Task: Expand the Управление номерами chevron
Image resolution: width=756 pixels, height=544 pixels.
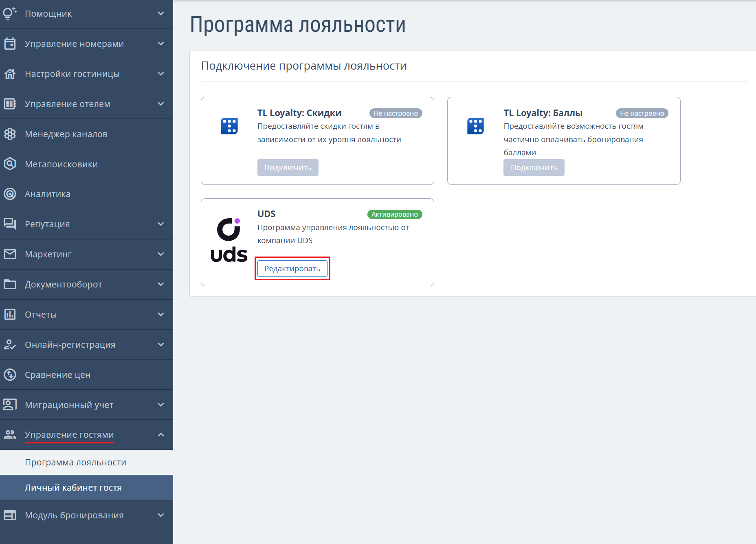Action: pos(161,44)
